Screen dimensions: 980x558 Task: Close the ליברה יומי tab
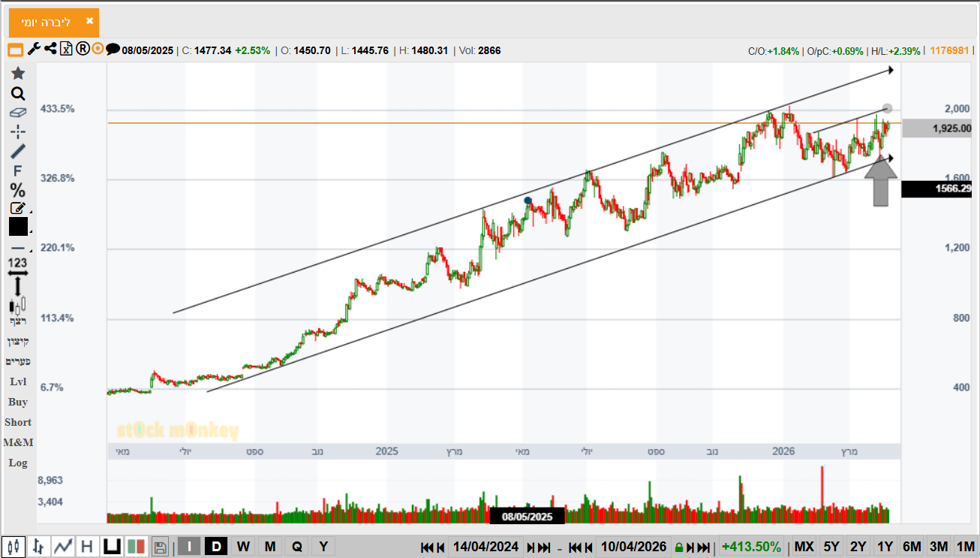(89, 22)
